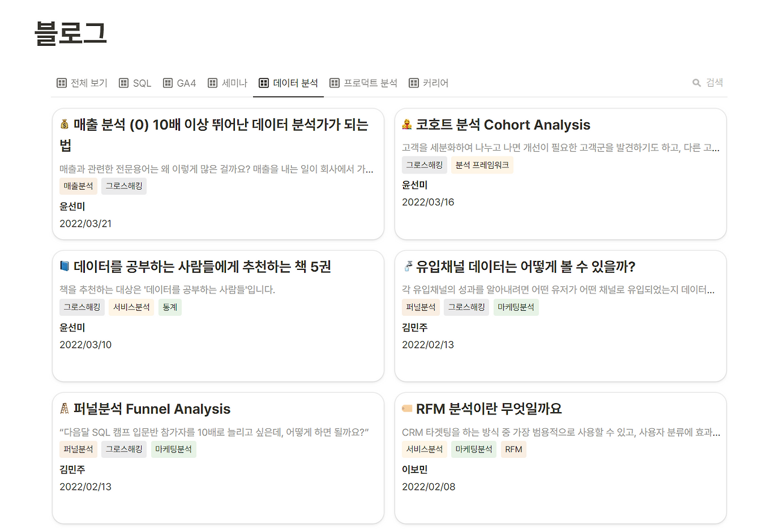Screen dimensions: 771x532
Task: Click the book emoji on the 추천하는 책 post
Action: point(65,266)
